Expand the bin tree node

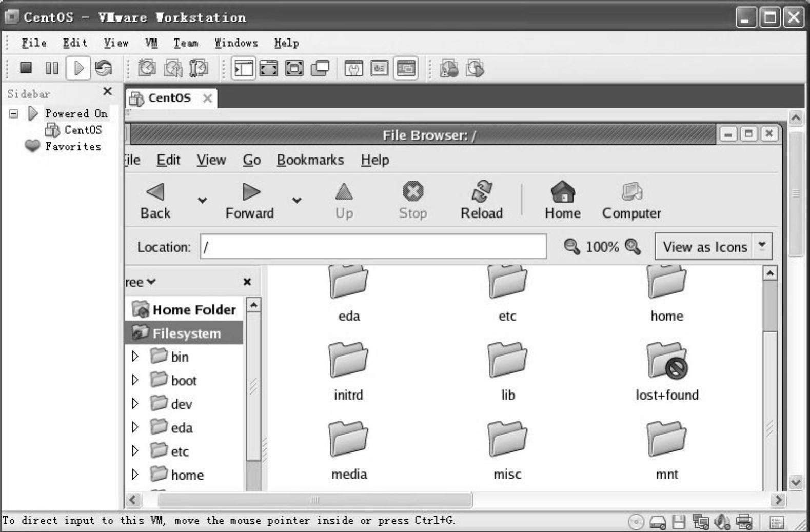135,356
